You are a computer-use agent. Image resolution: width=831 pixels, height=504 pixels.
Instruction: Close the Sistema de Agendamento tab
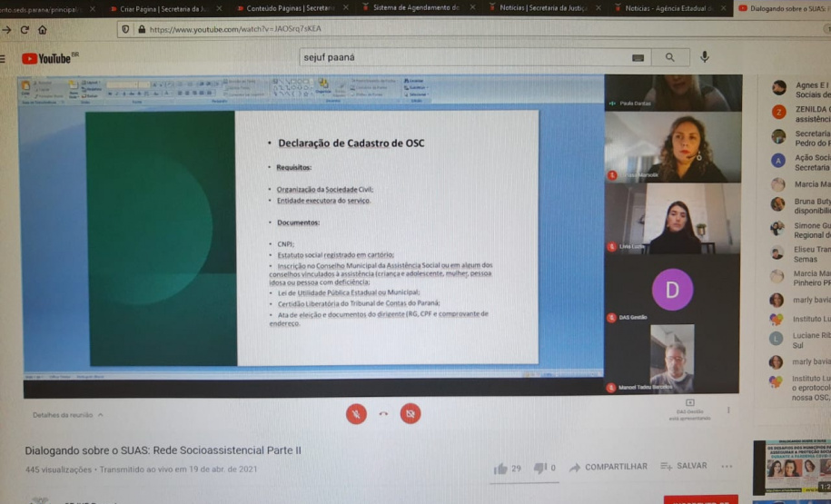(472, 8)
